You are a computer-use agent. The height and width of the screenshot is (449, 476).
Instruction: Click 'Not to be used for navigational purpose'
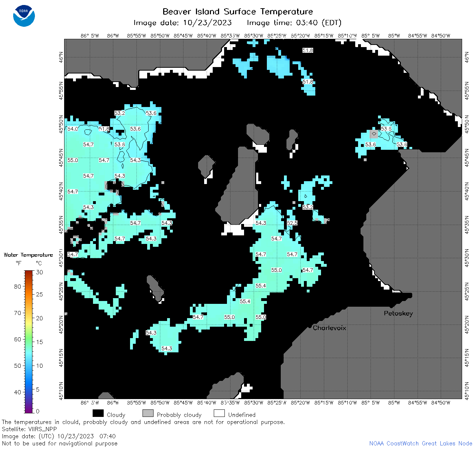59,443
